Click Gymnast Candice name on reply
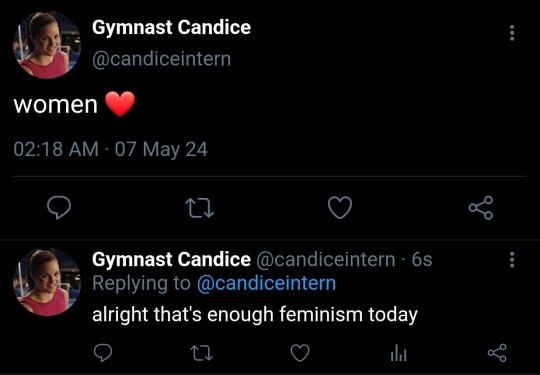The width and height of the screenshot is (540, 375). pos(171,259)
